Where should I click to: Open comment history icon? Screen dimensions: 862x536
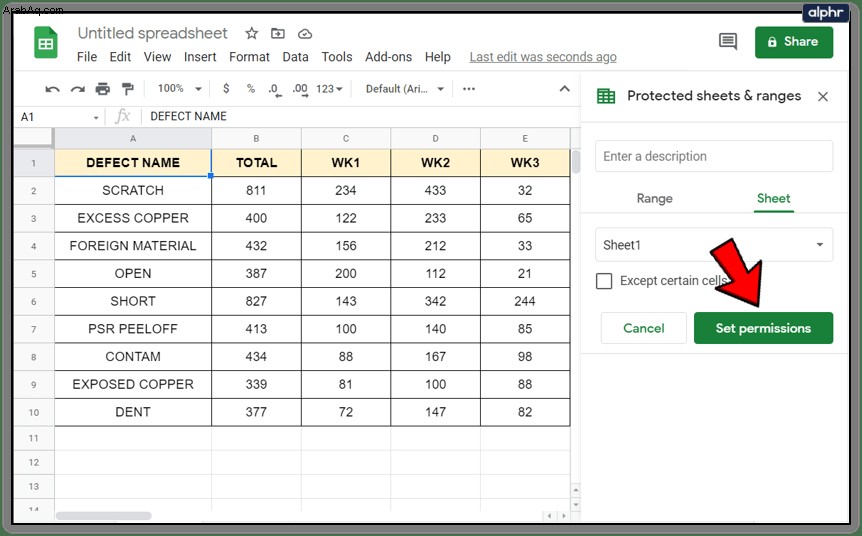click(728, 41)
